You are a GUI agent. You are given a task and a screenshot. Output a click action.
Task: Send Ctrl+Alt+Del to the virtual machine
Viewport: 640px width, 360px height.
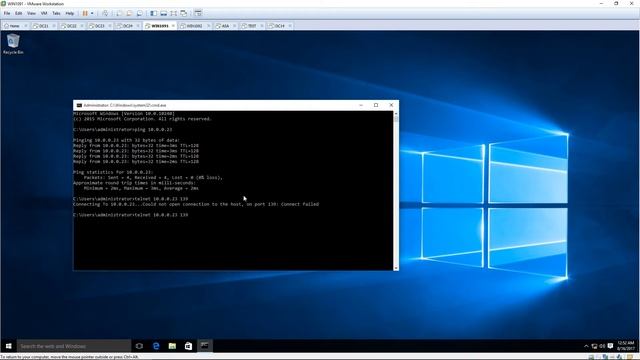[105, 13]
